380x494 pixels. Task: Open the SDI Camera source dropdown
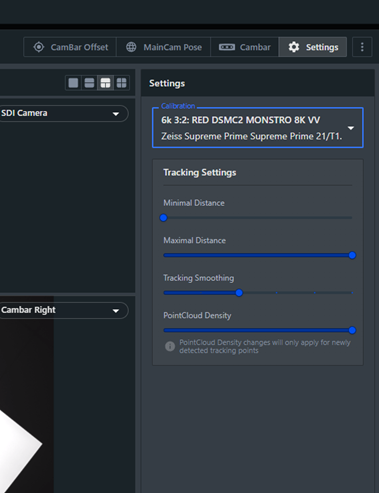click(x=63, y=114)
